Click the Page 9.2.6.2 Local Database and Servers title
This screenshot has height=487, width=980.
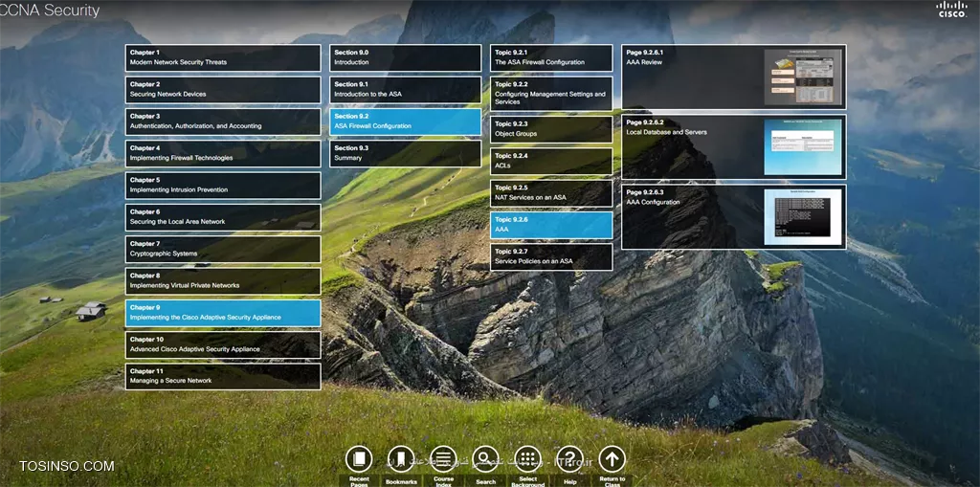[x=666, y=127]
